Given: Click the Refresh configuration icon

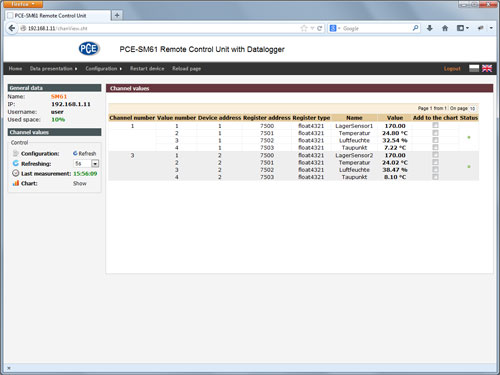Looking at the screenshot, I should [75, 153].
